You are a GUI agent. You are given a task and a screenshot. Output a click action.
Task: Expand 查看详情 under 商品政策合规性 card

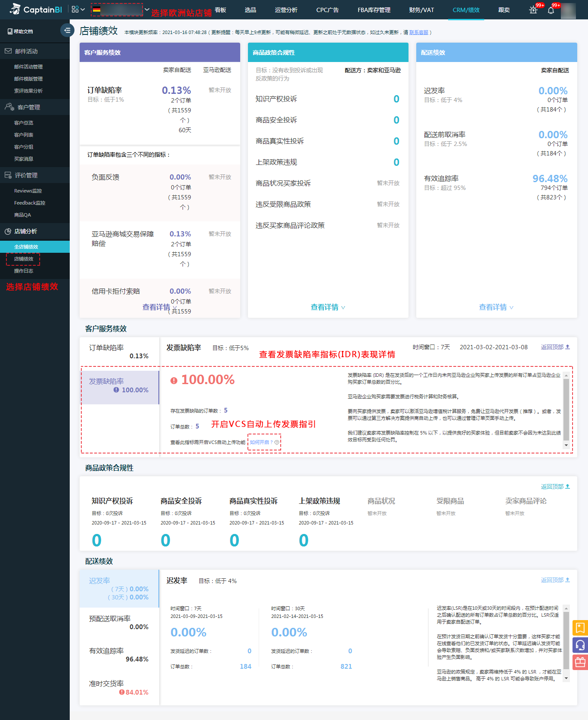(x=328, y=307)
